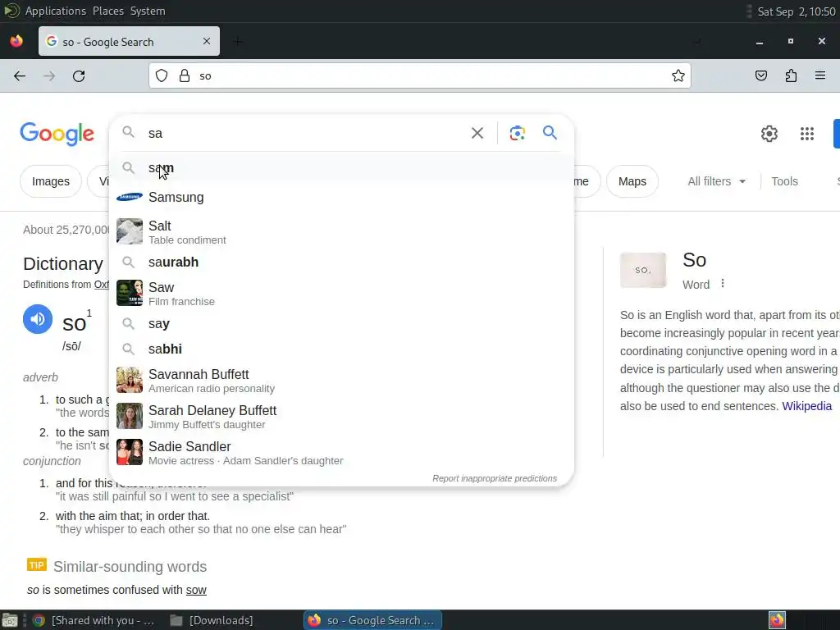Show site security padlock info

185,76
